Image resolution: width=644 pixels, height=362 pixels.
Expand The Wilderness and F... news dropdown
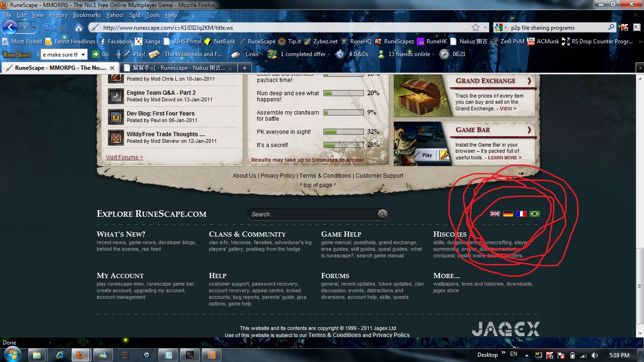click(x=188, y=54)
